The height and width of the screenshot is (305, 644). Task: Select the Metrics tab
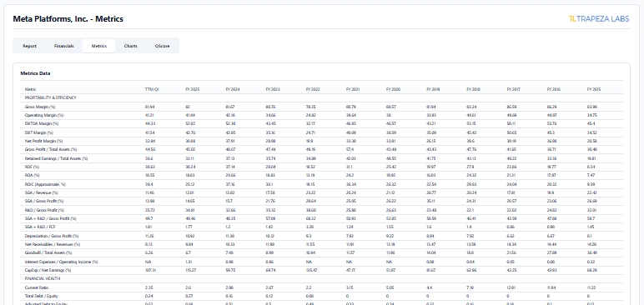(99, 46)
